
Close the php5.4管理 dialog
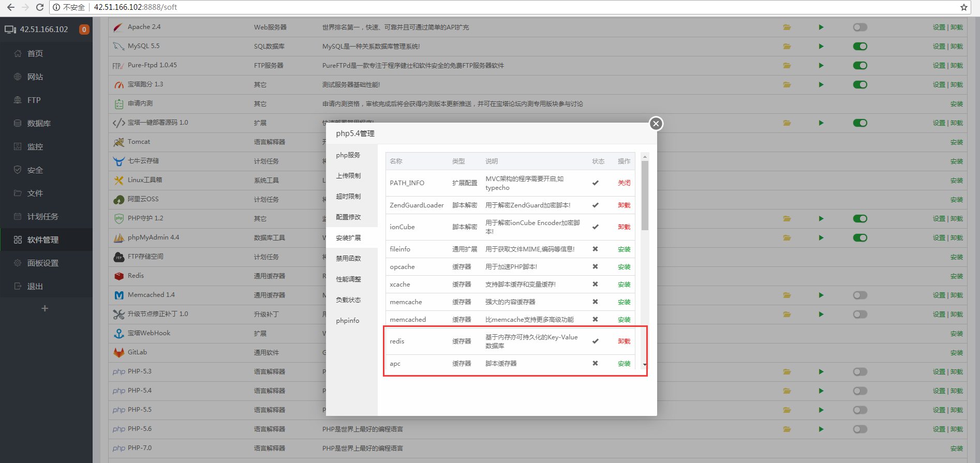(656, 124)
